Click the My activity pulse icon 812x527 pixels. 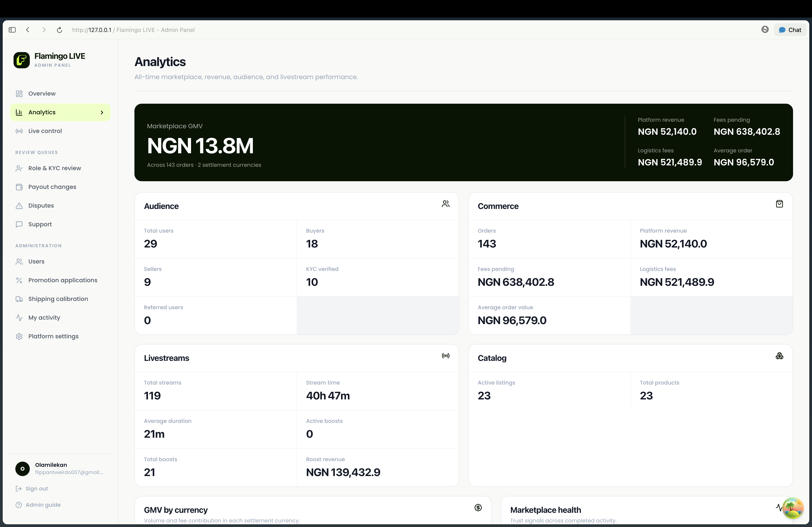tap(19, 318)
